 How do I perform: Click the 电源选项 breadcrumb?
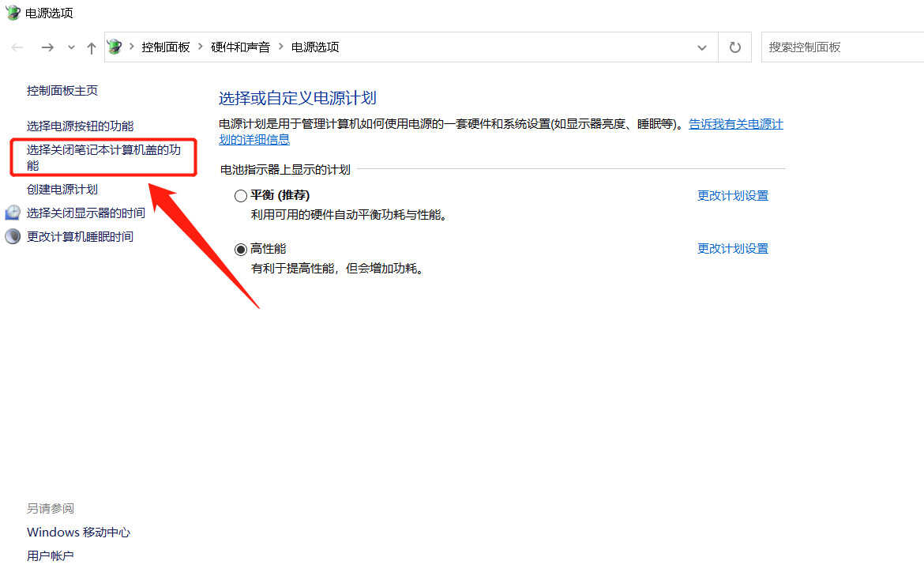[x=315, y=47]
